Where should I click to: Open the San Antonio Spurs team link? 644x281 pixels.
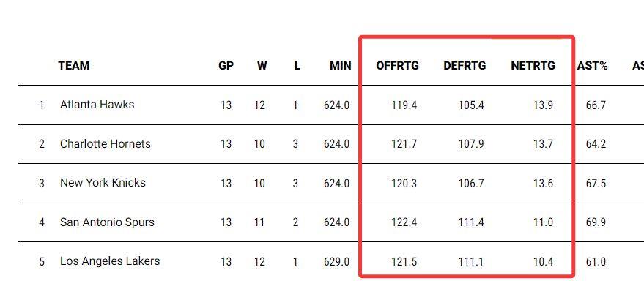107,222
